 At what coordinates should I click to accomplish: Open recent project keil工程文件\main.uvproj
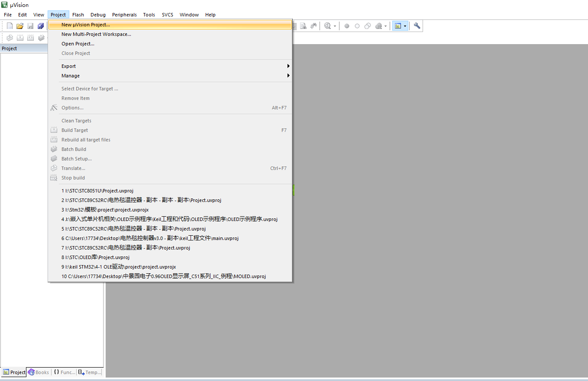pos(170,238)
